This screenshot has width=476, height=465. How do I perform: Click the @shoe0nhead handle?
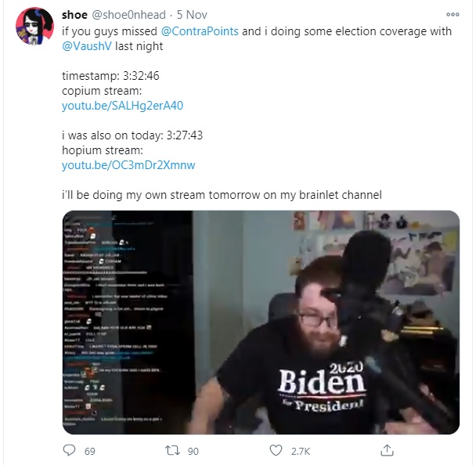point(128,15)
